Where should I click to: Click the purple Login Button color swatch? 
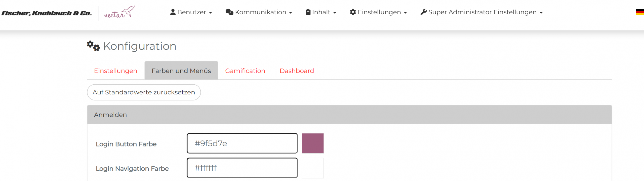pyautogui.click(x=313, y=143)
